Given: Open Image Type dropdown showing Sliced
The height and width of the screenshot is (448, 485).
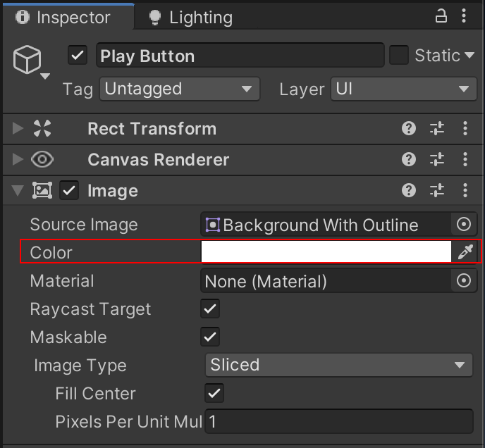Looking at the screenshot, I should click(338, 365).
